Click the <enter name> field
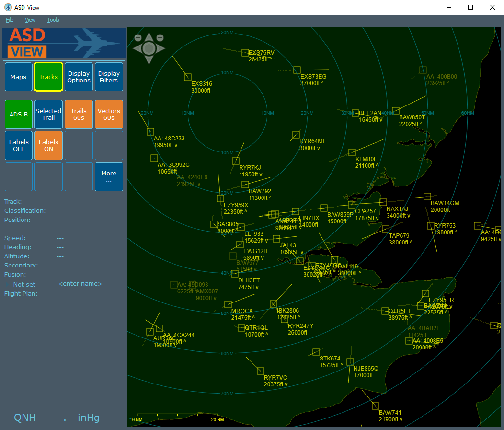The width and height of the screenshot is (504, 430). coord(80,283)
